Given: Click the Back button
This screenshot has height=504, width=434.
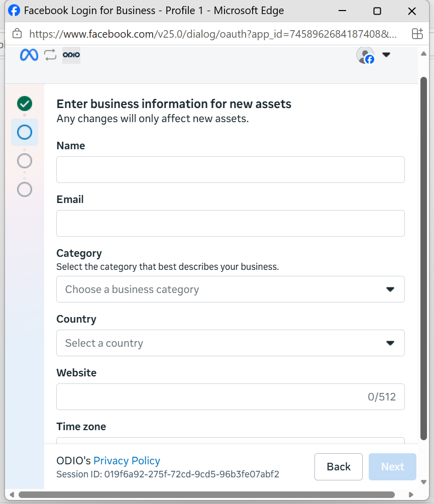Looking at the screenshot, I should 339,467.
